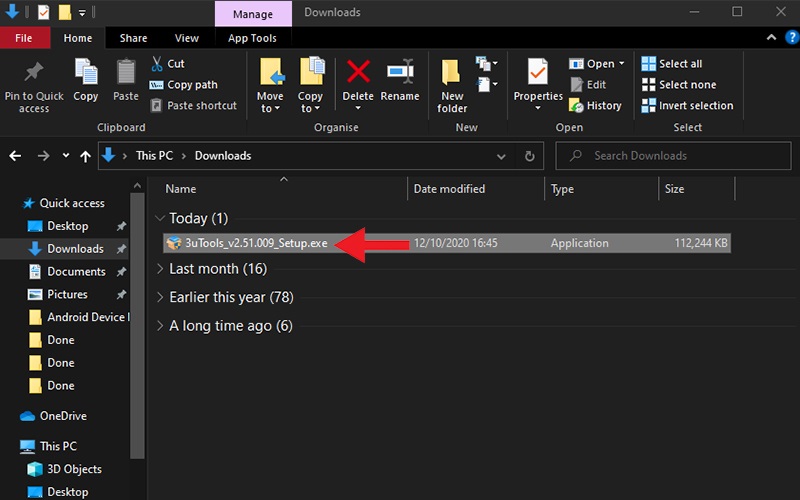
Task: Open the App Tools tab
Action: 252,38
